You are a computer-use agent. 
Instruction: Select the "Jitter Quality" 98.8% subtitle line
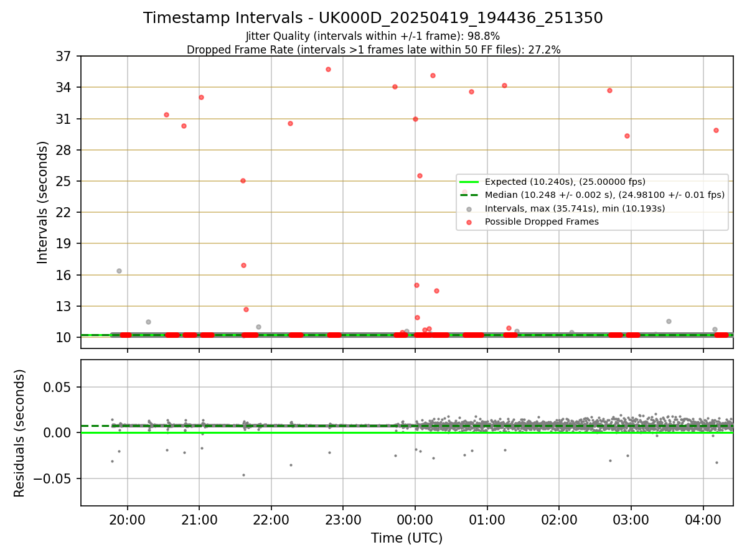(x=373, y=36)
